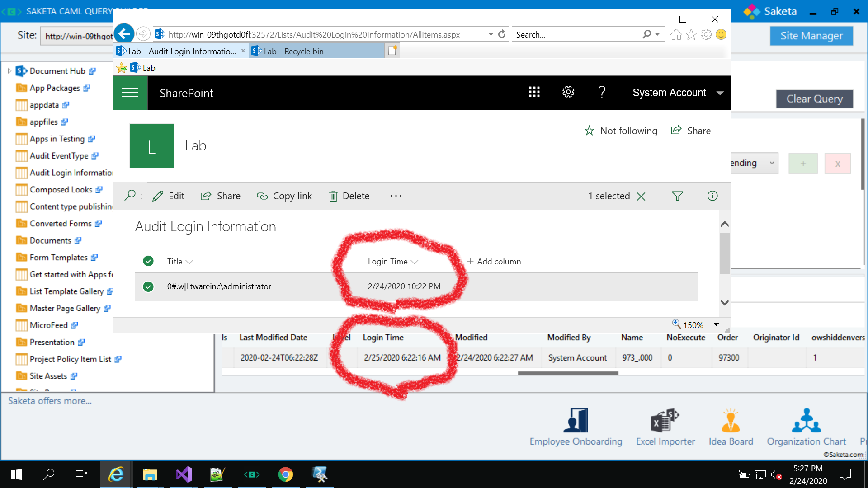Open the details pane info icon
Screen dimensions: 868x488
pos(712,196)
